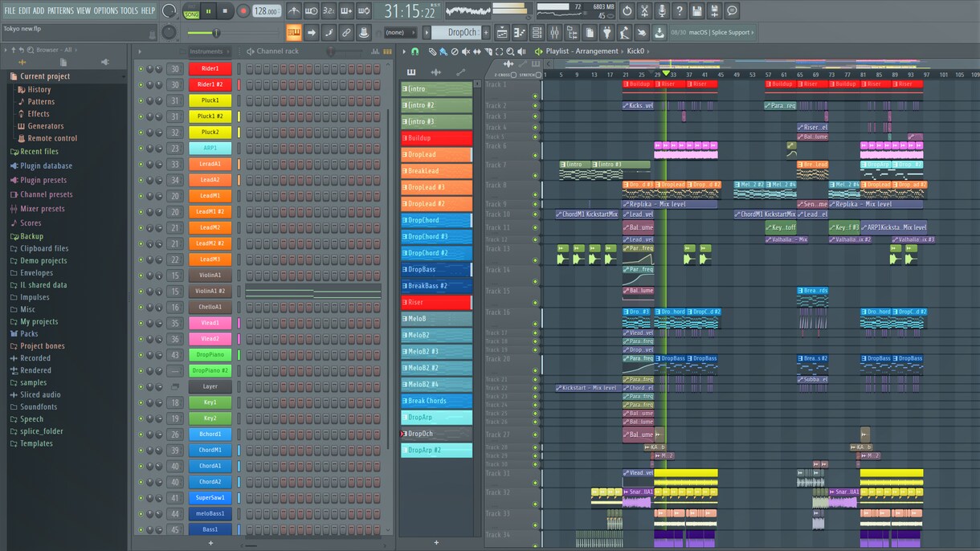
Task: Toggle mute light for DropPiano channel
Action: tap(141, 355)
